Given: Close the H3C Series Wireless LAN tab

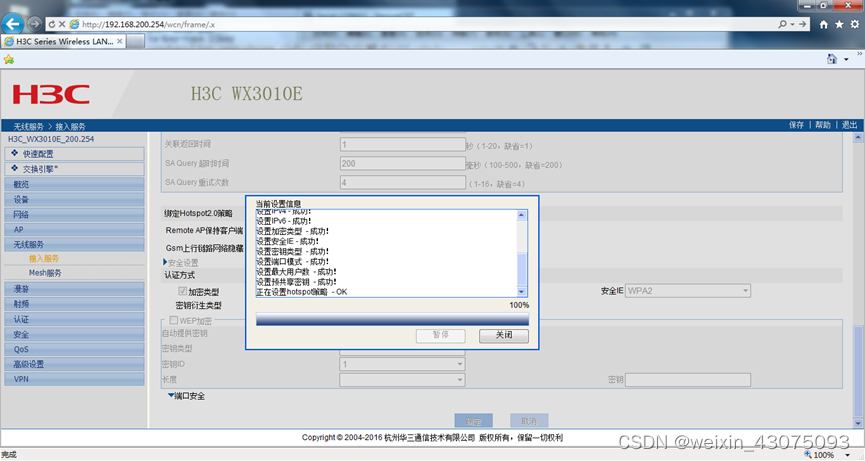Looking at the screenshot, I should (120, 41).
